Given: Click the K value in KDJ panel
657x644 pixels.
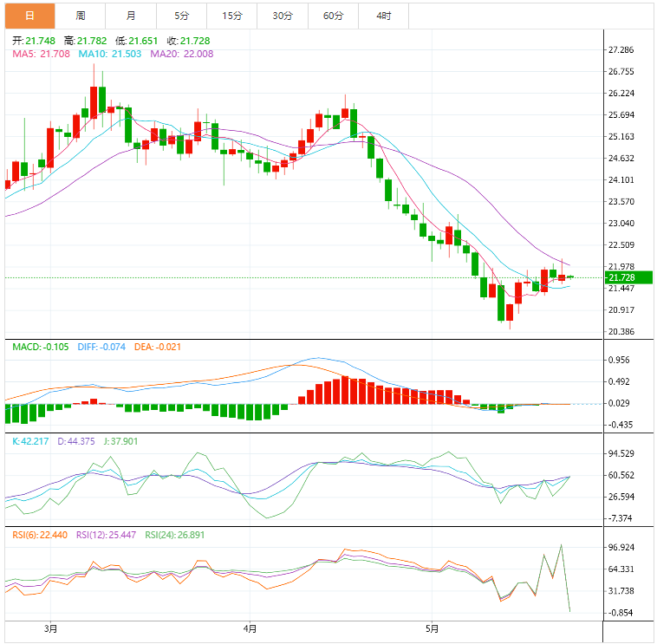Looking at the screenshot, I should pos(31,441).
